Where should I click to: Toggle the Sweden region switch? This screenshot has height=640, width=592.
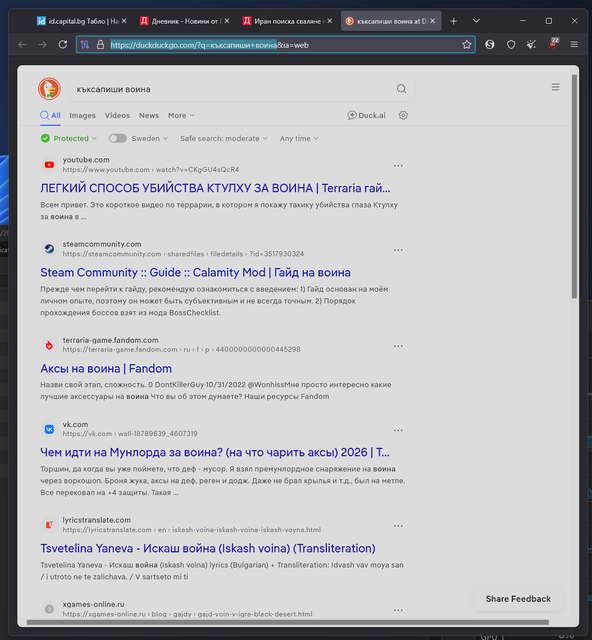[118, 138]
